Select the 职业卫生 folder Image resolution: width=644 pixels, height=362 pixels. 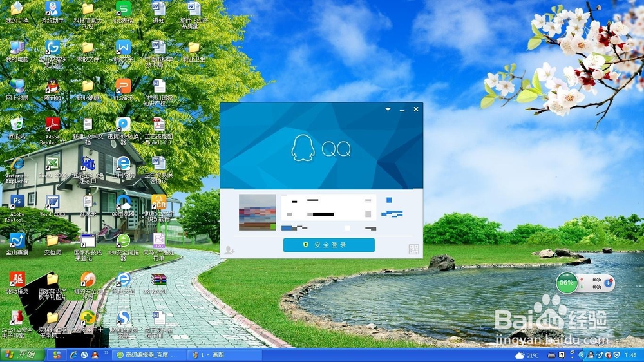(x=194, y=52)
